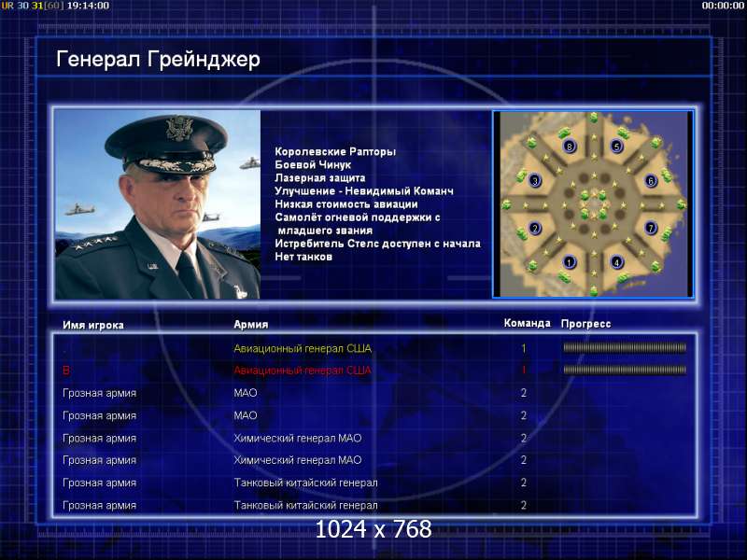Click start position marker 5
This screenshot has height=560, width=747.
[x=617, y=147]
